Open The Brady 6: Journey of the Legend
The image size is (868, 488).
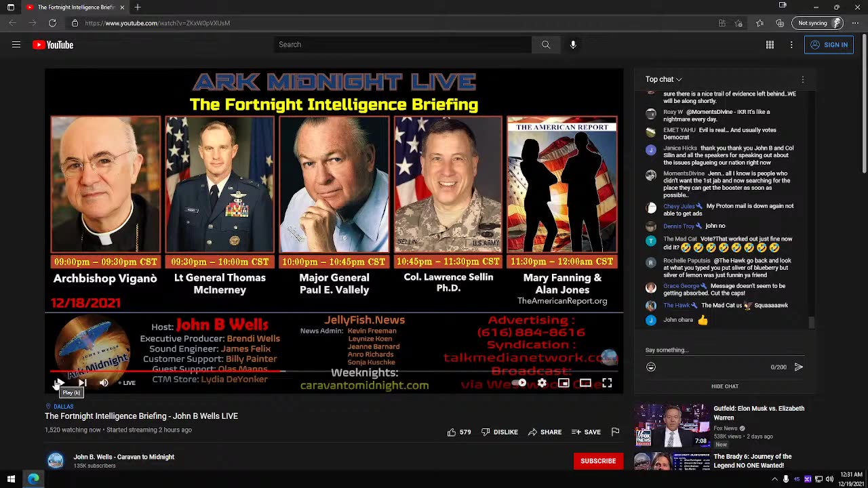click(753, 461)
